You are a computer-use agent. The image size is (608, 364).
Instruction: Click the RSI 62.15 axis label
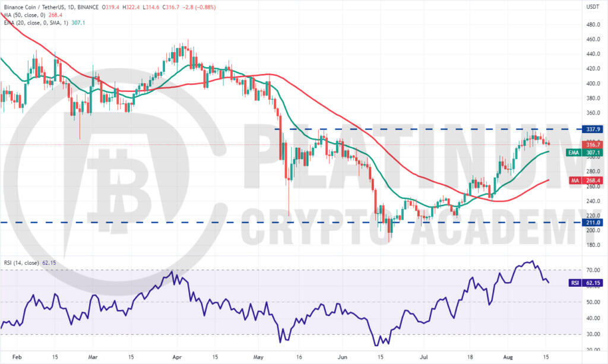pos(585,283)
